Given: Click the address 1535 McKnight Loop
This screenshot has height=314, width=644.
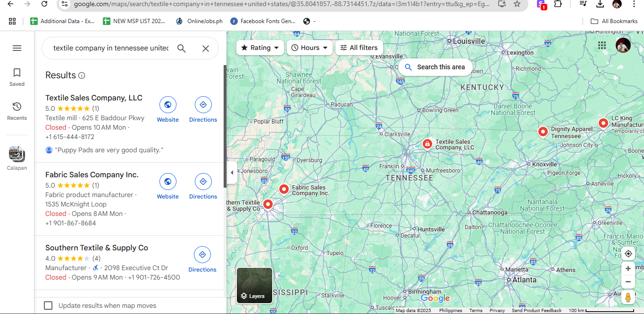Looking at the screenshot, I should point(76,205).
